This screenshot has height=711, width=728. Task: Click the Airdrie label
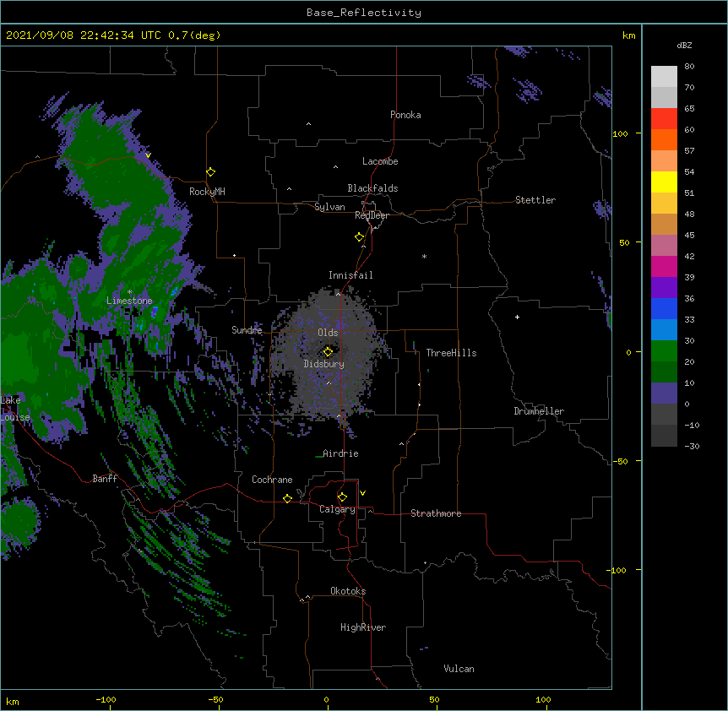[340, 453]
